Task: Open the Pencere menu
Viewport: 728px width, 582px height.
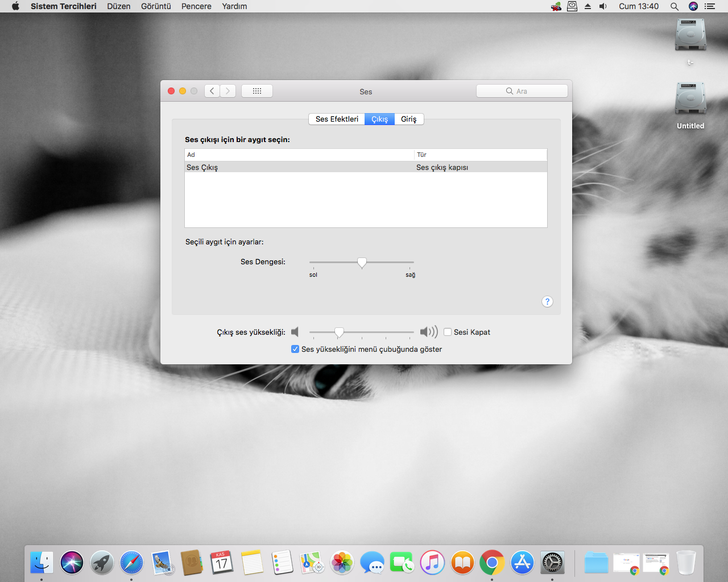Action: tap(196, 6)
